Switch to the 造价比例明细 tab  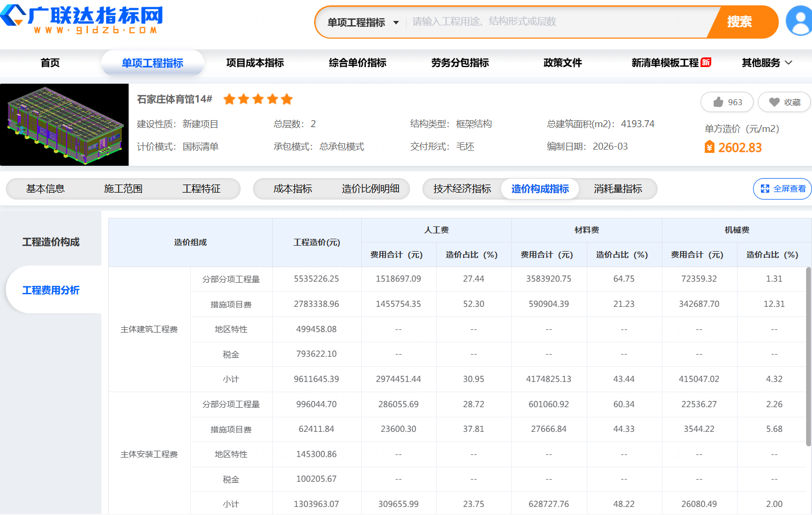[371, 189]
